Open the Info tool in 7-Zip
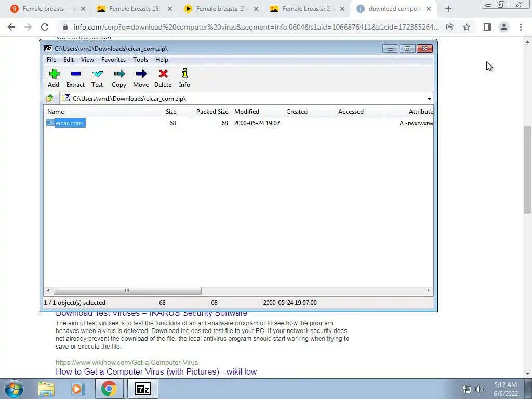Screen dimensions: 532x399 (184, 78)
